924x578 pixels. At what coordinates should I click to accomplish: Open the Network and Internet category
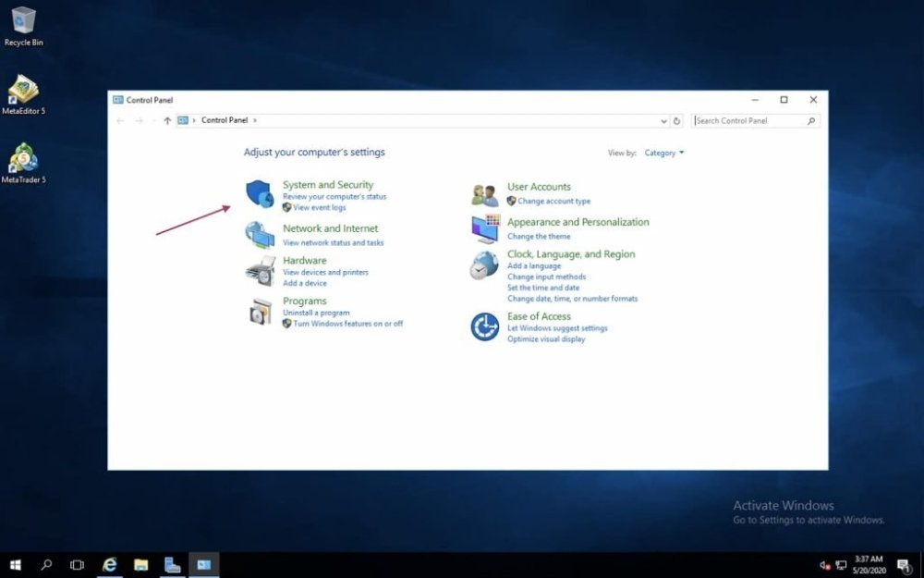tap(330, 228)
